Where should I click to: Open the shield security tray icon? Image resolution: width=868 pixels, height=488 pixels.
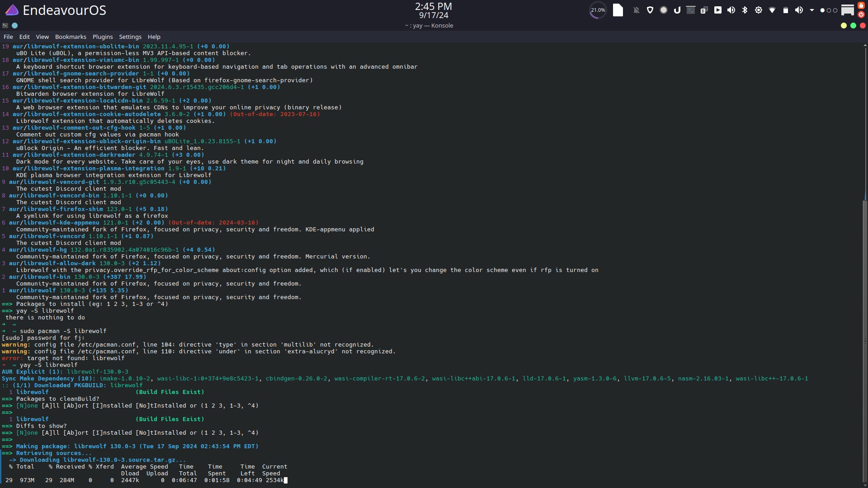[x=650, y=10]
